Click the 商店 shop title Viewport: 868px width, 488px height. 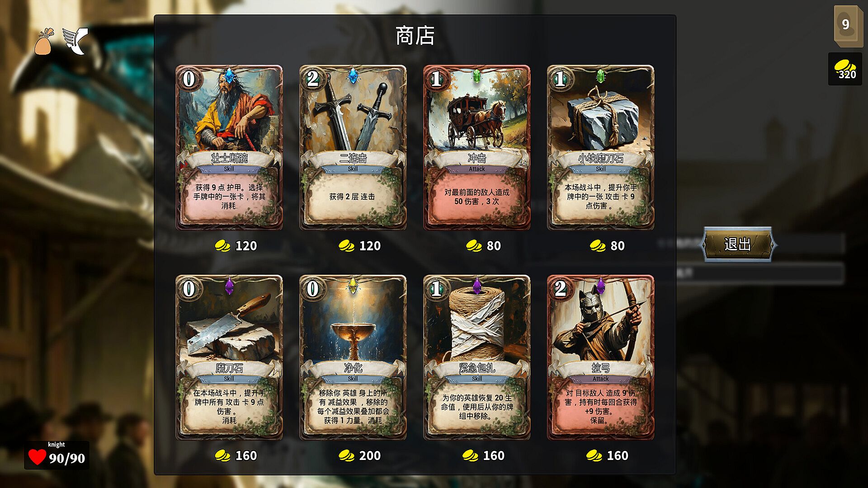pyautogui.click(x=415, y=36)
